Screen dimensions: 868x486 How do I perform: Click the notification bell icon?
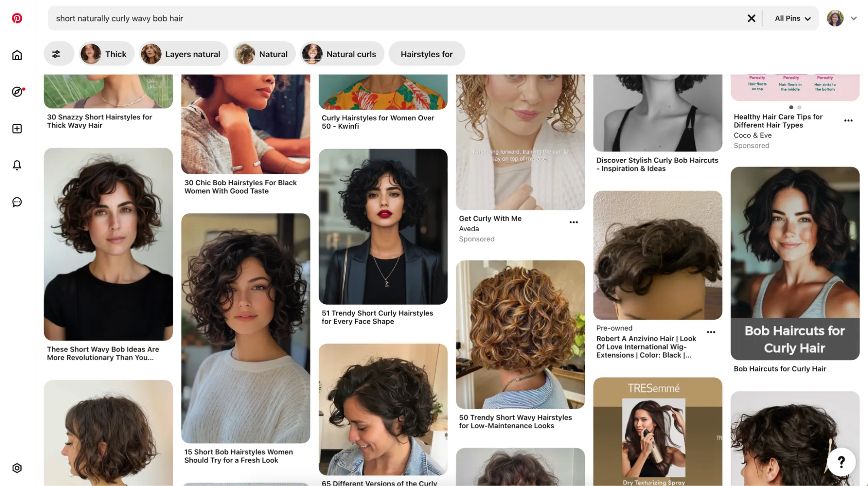(x=17, y=165)
